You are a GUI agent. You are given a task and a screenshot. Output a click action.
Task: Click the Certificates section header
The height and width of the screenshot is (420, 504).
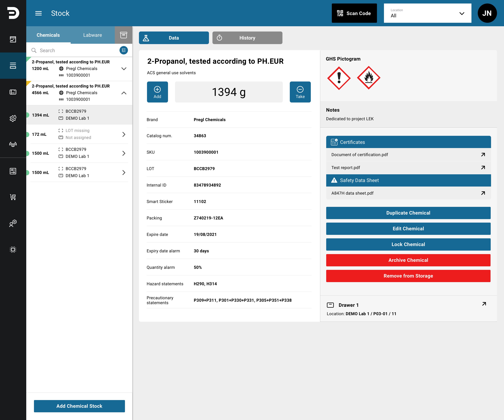[408, 142]
